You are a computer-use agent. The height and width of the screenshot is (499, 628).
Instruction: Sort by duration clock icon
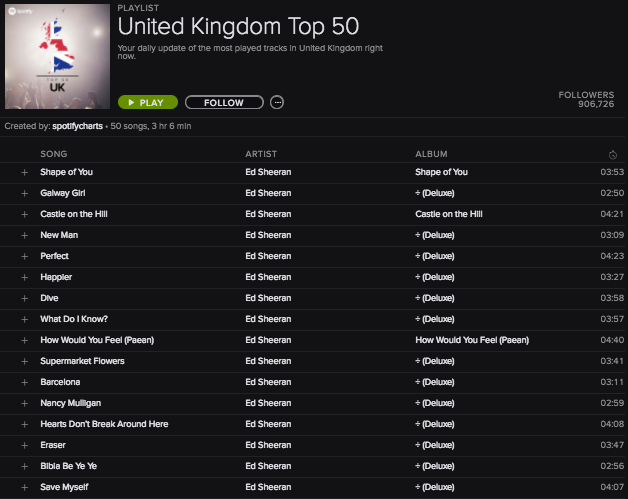[612, 155]
